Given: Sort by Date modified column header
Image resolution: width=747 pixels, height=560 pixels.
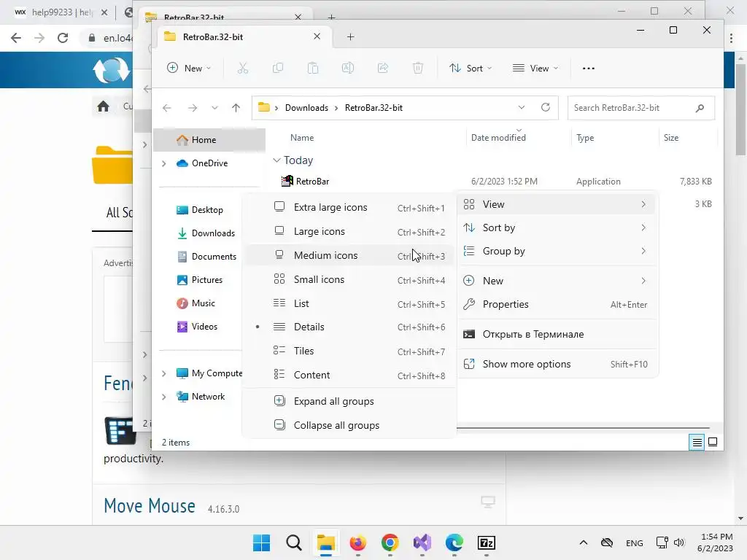Looking at the screenshot, I should (498, 138).
